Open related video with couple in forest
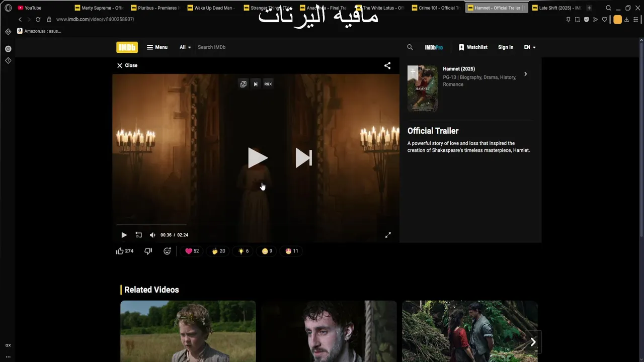This screenshot has height=362, width=644. (470, 331)
